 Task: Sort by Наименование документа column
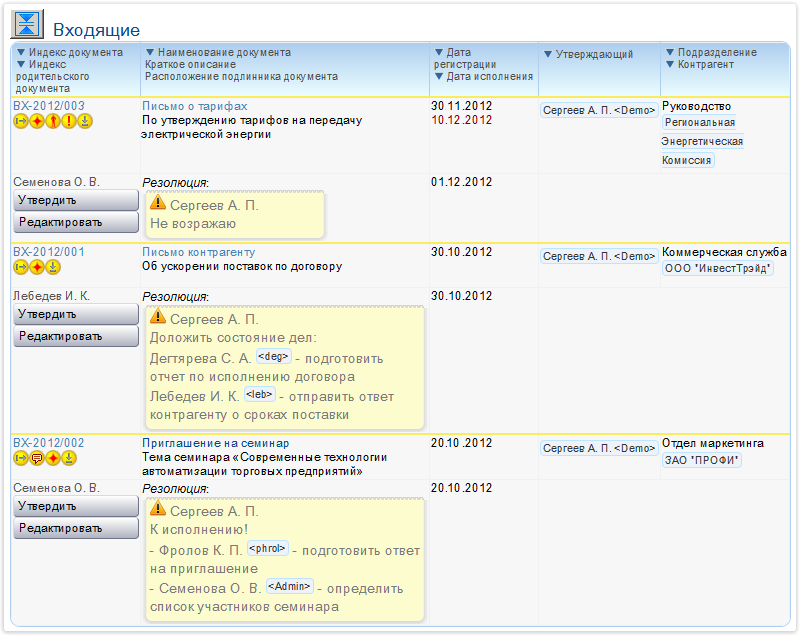(150, 52)
